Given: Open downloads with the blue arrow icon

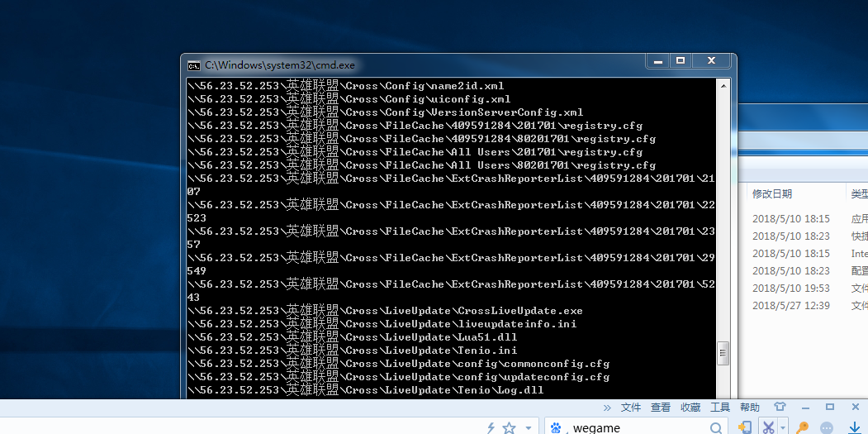Looking at the screenshot, I should pos(854,427).
